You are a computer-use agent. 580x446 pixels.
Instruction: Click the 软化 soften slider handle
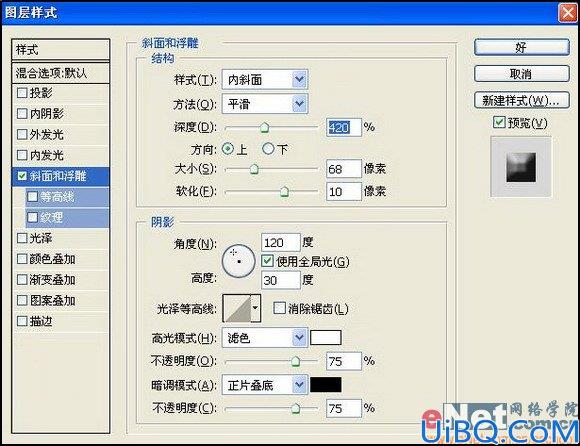[x=284, y=192]
